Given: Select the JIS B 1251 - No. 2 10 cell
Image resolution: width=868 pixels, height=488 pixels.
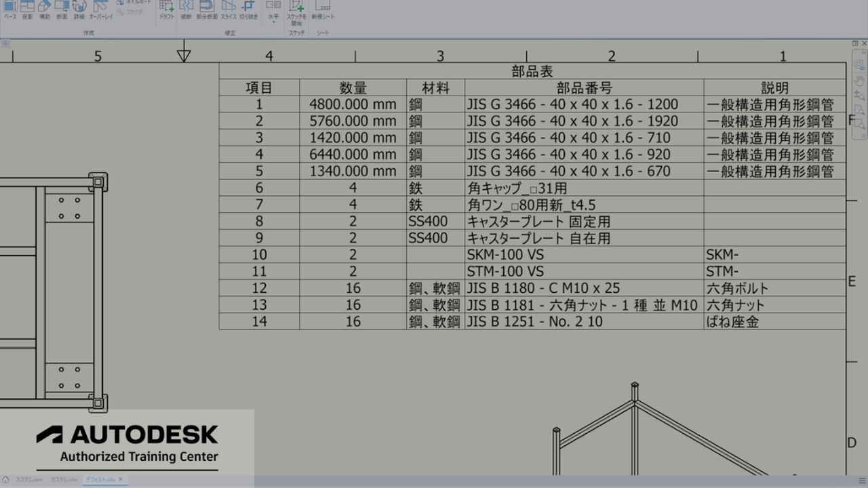Looking at the screenshot, I should pos(585,321).
